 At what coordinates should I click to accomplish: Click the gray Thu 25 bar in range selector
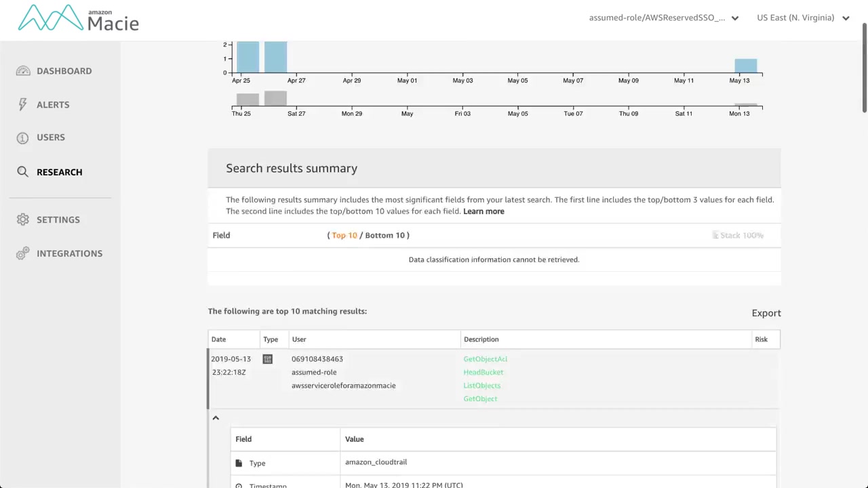248,99
